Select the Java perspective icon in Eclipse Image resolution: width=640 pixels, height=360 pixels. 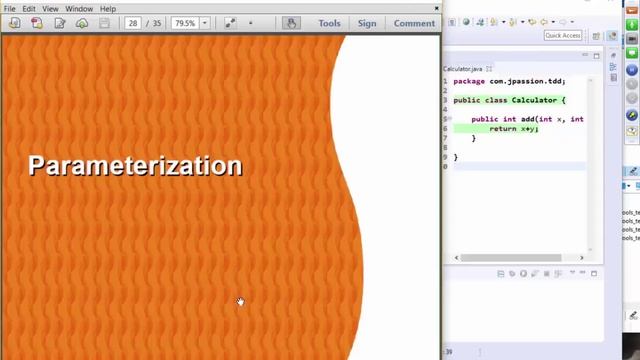point(612,36)
